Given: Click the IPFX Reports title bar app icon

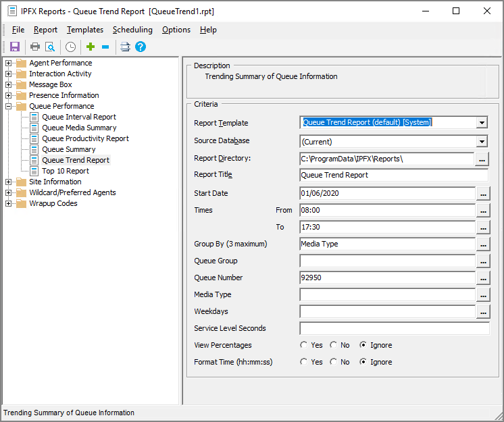Looking at the screenshot, I should [12, 11].
